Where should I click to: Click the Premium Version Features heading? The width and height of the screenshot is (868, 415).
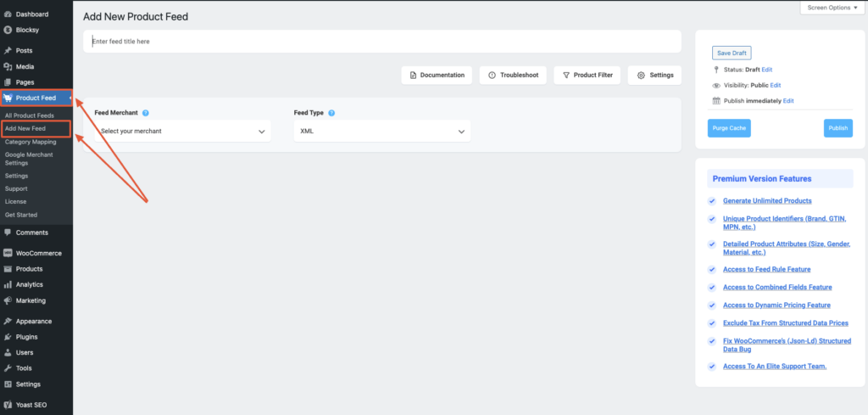[x=762, y=179]
